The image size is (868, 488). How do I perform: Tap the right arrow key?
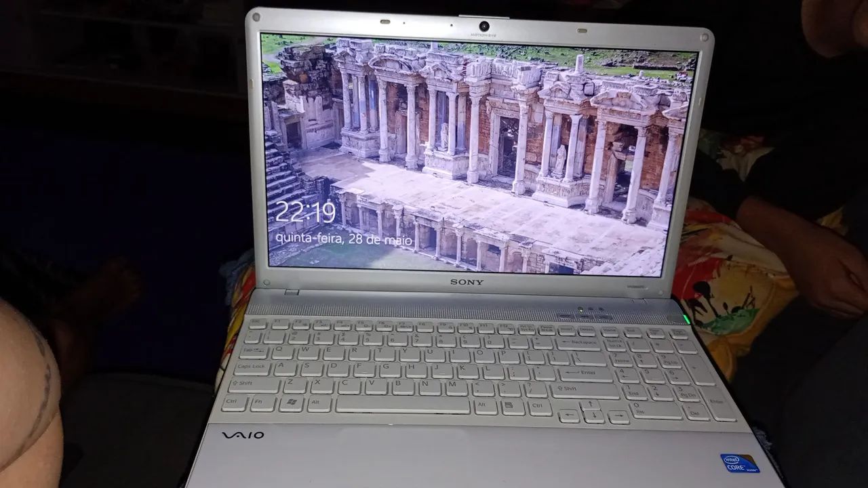(618, 417)
